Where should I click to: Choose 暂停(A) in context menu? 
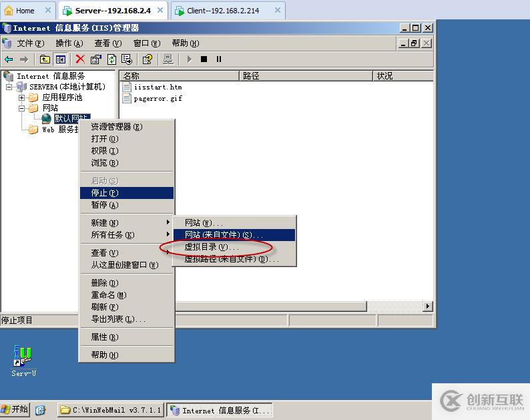click(x=127, y=205)
